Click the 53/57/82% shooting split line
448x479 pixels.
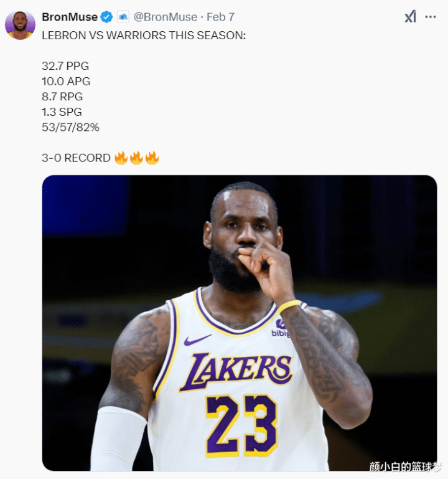(70, 127)
